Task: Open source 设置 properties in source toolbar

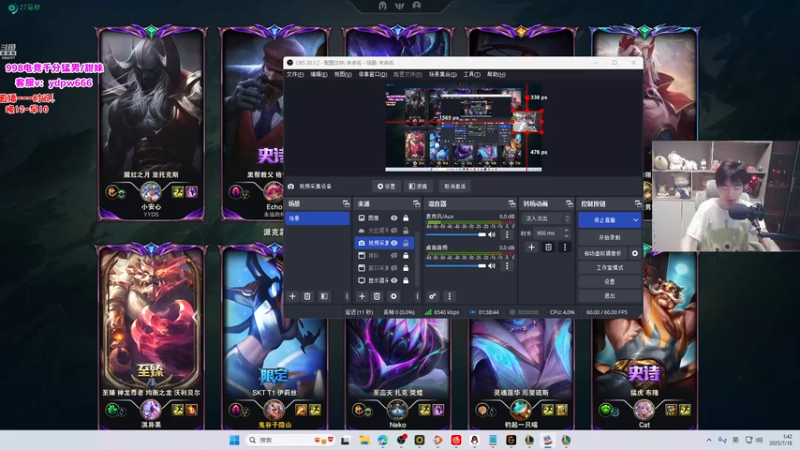Action: pyautogui.click(x=386, y=186)
